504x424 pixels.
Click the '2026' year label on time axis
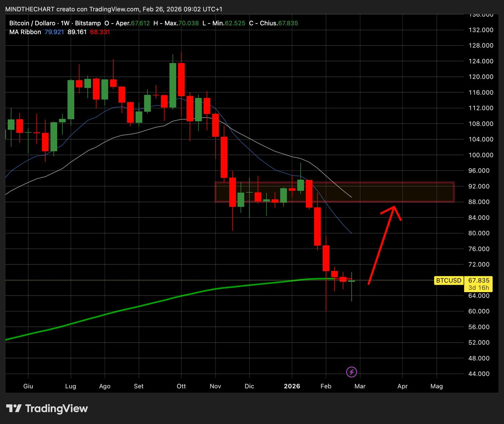click(292, 386)
